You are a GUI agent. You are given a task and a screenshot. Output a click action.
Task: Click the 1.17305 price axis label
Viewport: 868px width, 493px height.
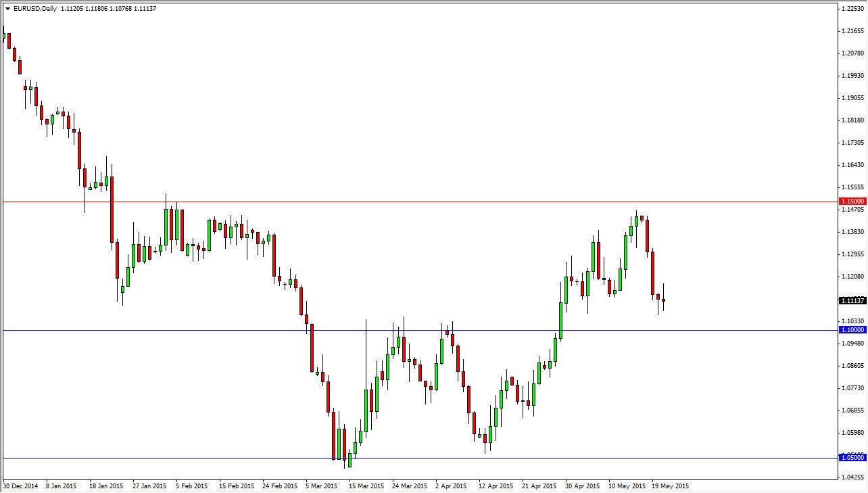tap(853, 143)
